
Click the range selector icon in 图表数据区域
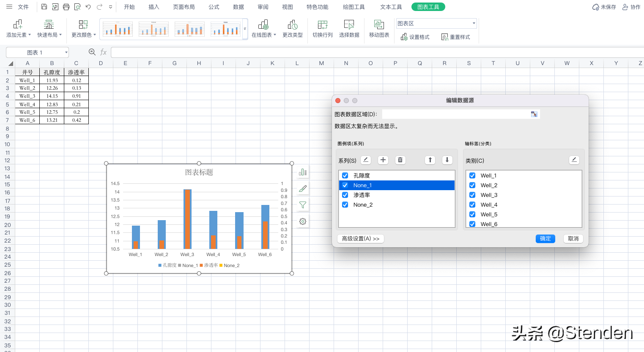pos(534,114)
